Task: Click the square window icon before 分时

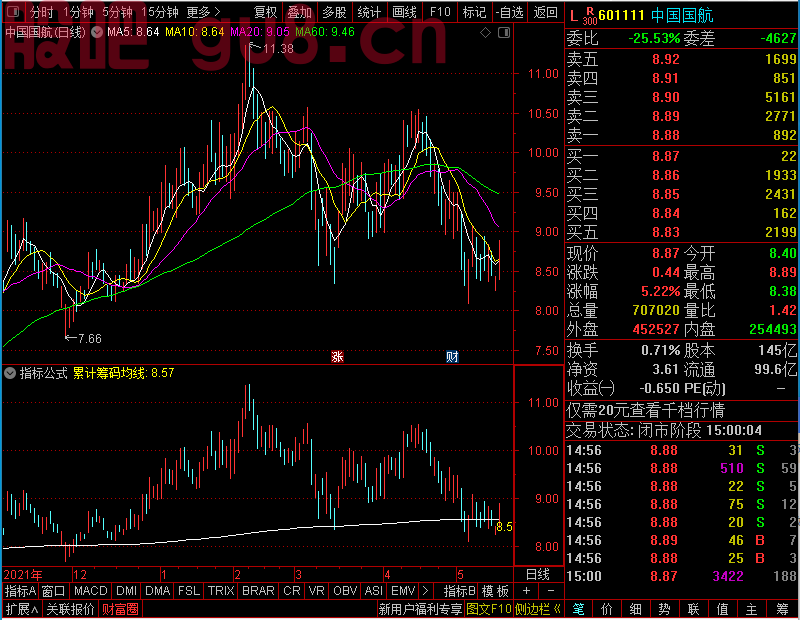Action: 13,11
